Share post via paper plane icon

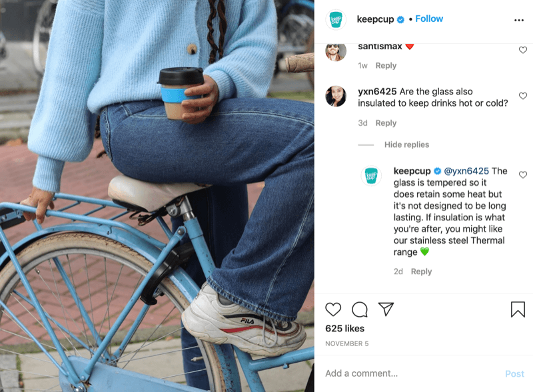386,309
